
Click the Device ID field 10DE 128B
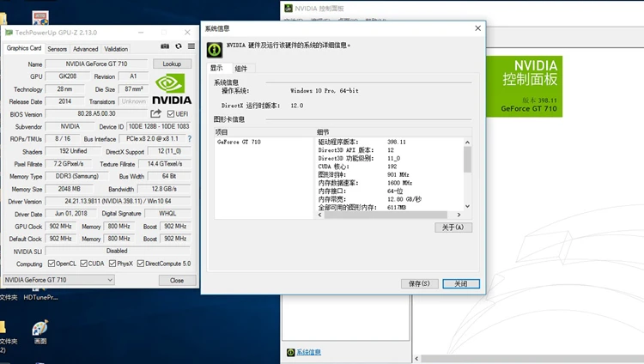point(159,126)
